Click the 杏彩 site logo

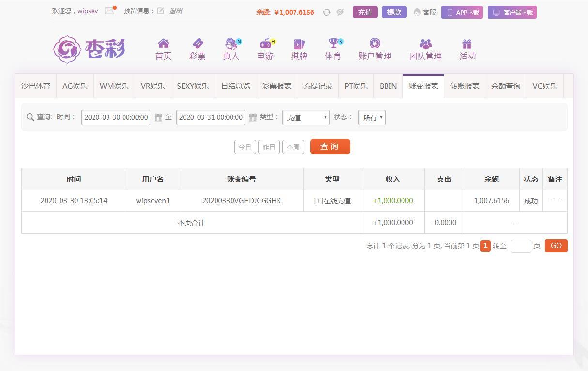pyautogui.click(x=89, y=48)
